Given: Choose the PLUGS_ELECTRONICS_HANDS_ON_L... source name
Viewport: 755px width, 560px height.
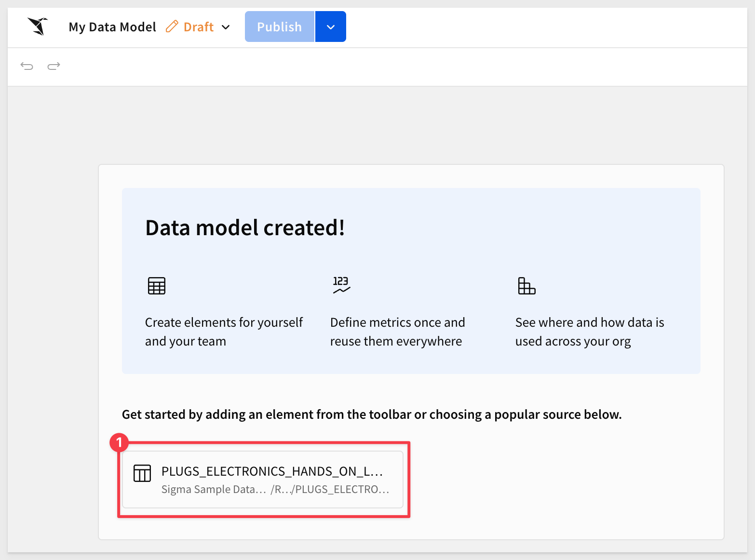Looking at the screenshot, I should [x=272, y=471].
